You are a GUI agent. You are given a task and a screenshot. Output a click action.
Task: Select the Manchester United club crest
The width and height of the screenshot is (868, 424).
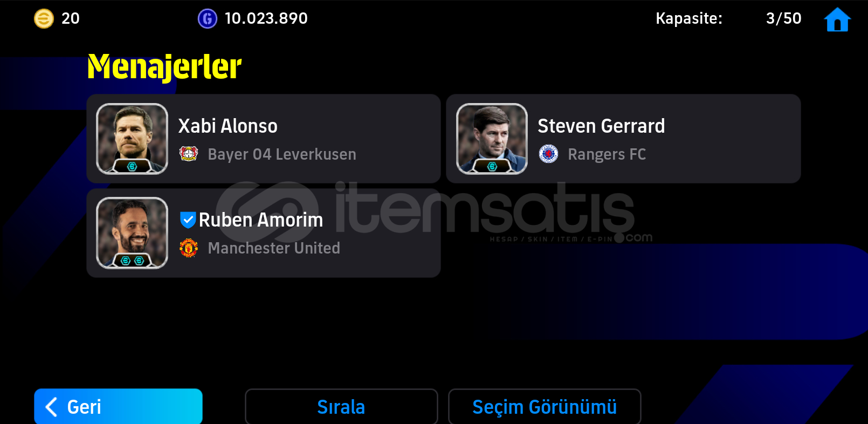pyautogui.click(x=189, y=248)
